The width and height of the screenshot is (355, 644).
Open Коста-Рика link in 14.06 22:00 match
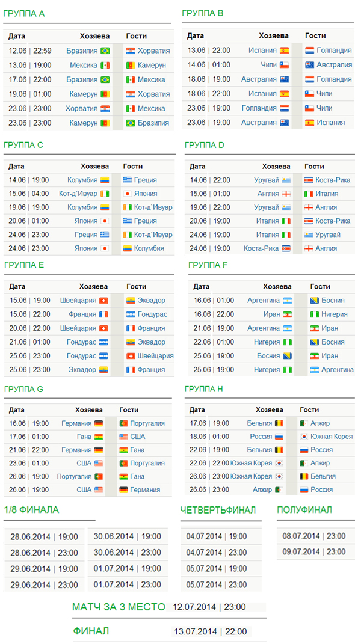(x=333, y=180)
